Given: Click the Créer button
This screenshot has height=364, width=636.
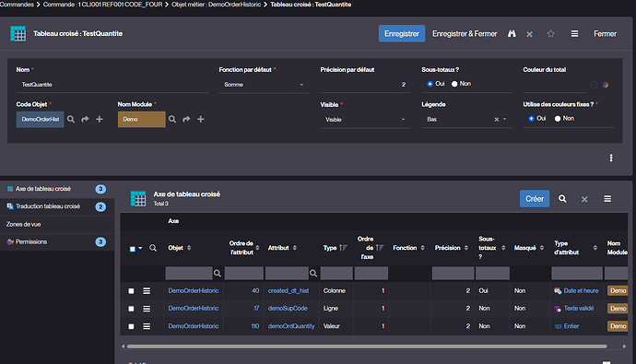Looking at the screenshot, I should pos(535,199).
